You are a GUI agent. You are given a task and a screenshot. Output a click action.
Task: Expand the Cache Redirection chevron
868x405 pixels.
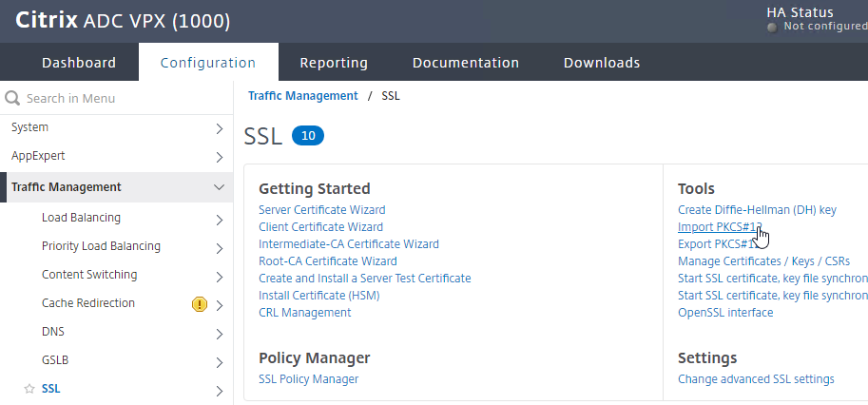tap(220, 305)
